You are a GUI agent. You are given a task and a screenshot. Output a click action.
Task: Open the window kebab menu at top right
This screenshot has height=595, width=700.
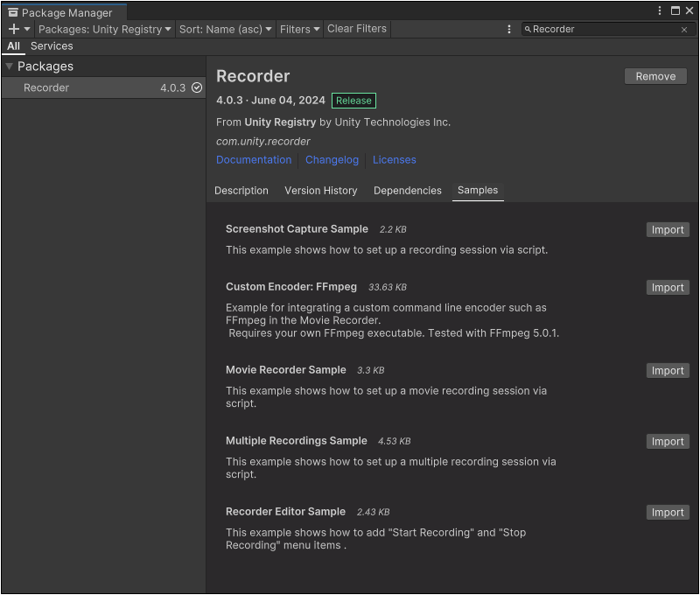click(660, 10)
